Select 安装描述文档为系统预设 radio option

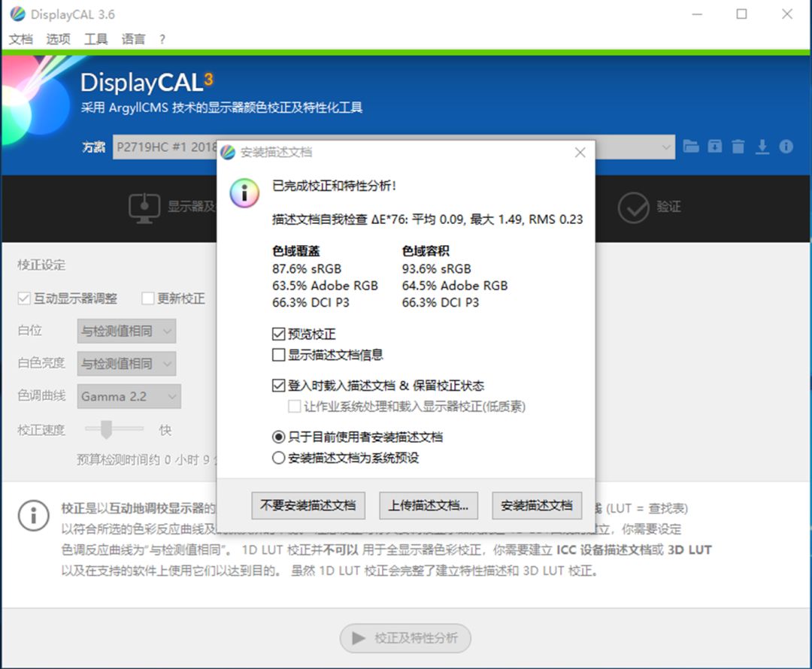(x=279, y=458)
